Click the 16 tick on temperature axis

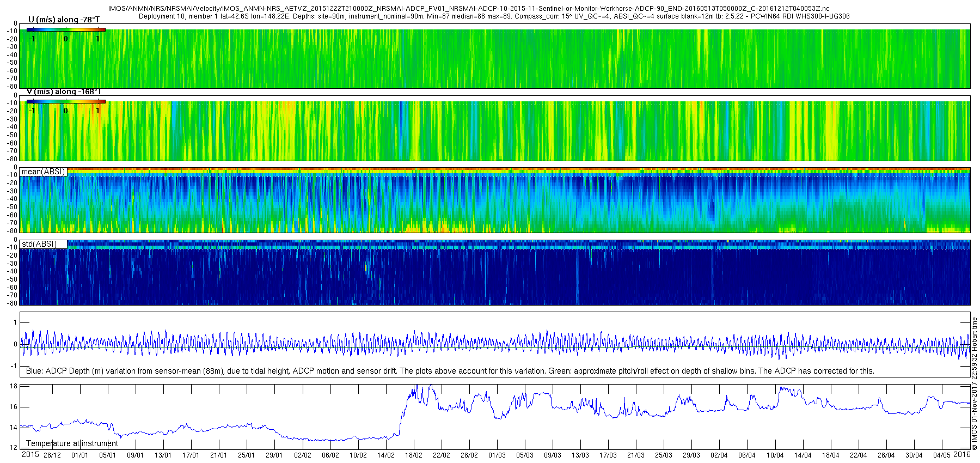click(14, 407)
